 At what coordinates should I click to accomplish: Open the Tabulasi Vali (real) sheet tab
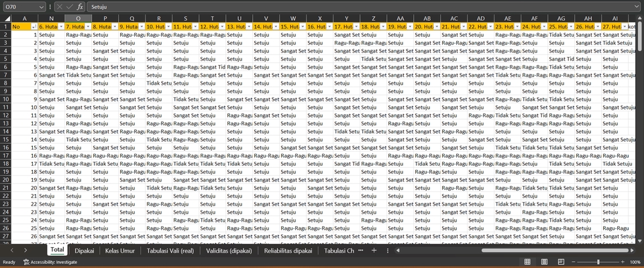[x=170, y=250]
